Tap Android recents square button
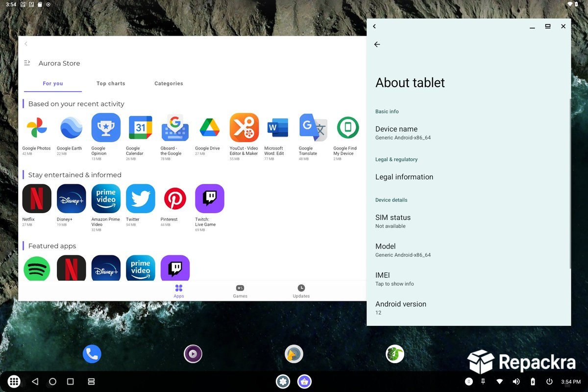This screenshot has height=392, width=588. point(70,381)
